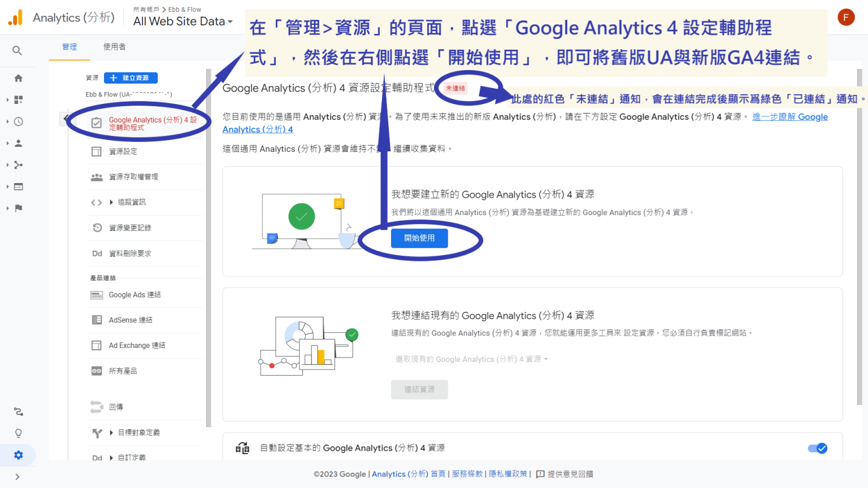Click the 連結資源 button
The height and width of the screenshot is (488, 868).
tap(419, 390)
